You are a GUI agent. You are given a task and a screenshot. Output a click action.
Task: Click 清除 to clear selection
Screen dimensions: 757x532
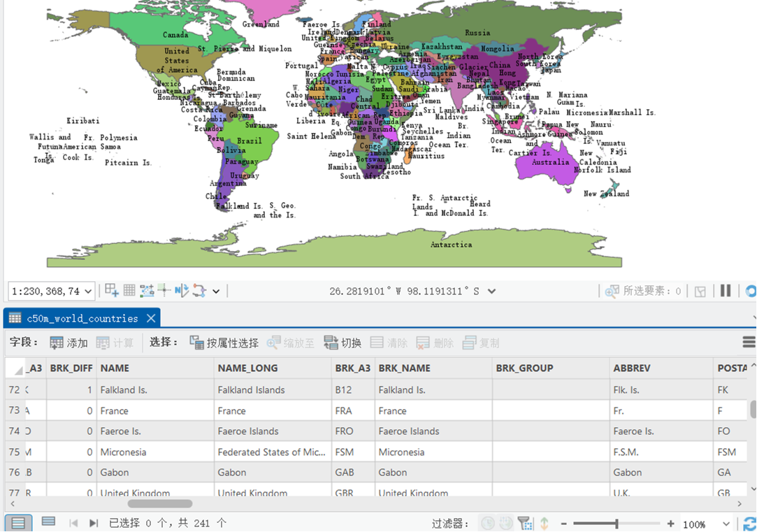point(389,343)
